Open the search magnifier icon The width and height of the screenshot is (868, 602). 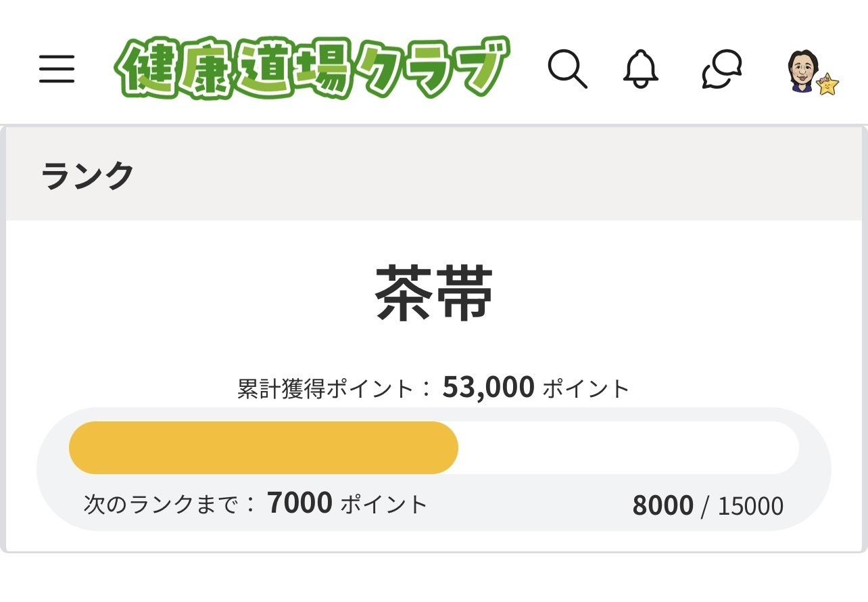(x=567, y=69)
